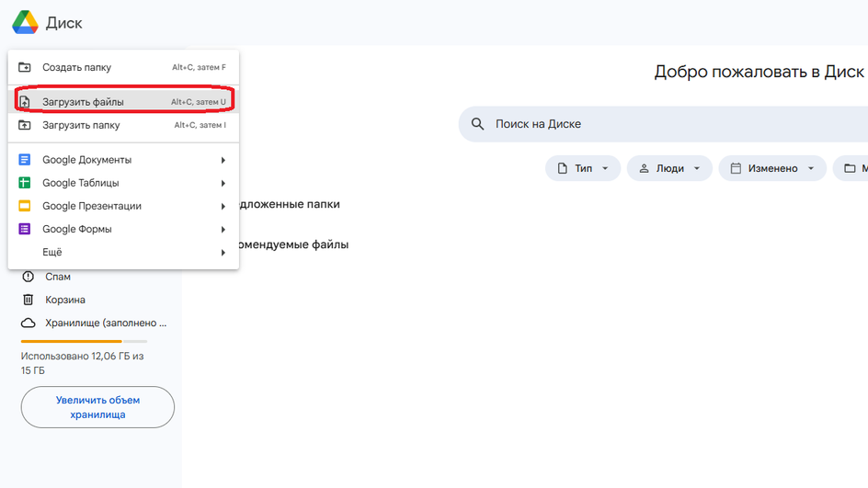This screenshot has height=488, width=868.
Task: Click the Корзина trash icon
Action: click(x=29, y=300)
